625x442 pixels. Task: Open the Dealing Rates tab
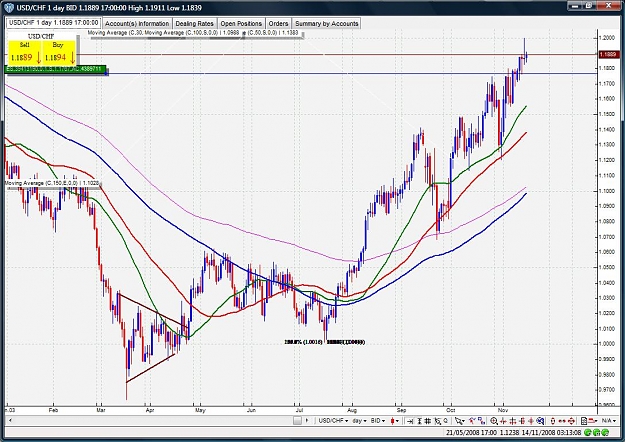[x=195, y=24]
